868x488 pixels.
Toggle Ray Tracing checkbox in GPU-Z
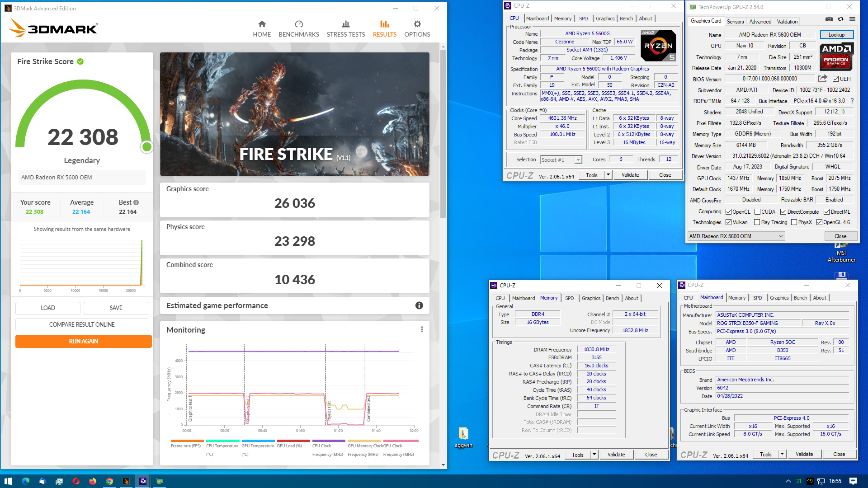(x=757, y=222)
